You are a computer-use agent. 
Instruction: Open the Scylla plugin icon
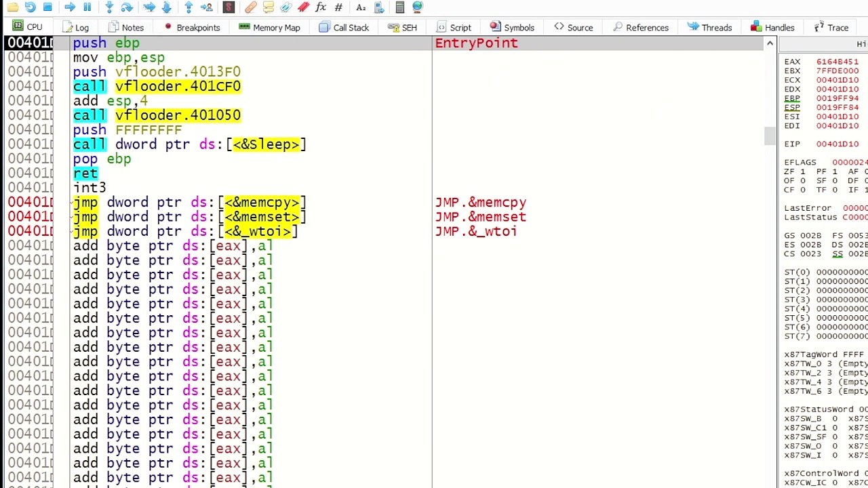[229, 7]
